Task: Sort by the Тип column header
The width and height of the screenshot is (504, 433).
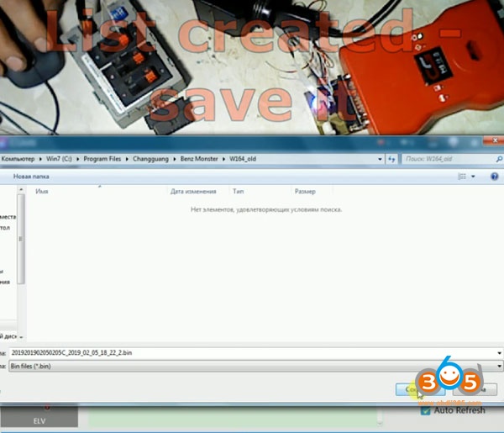Action: pos(239,192)
